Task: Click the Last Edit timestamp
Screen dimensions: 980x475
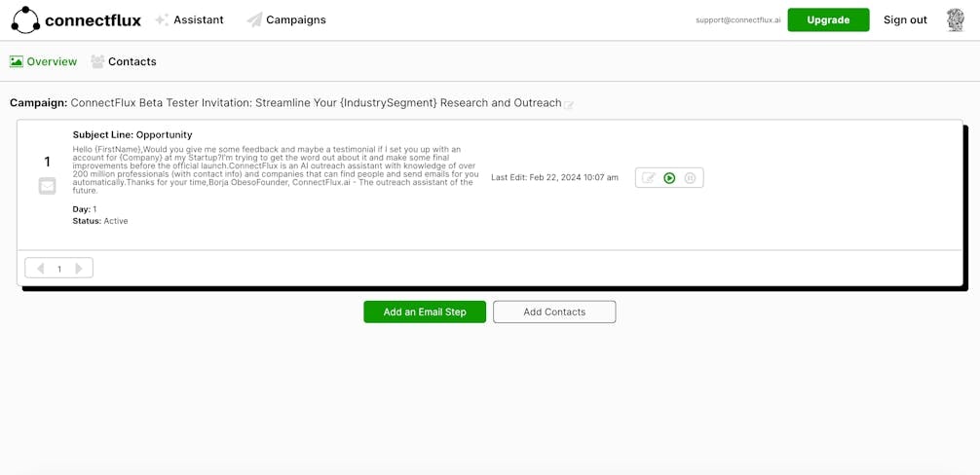Action: pyautogui.click(x=554, y=178)
